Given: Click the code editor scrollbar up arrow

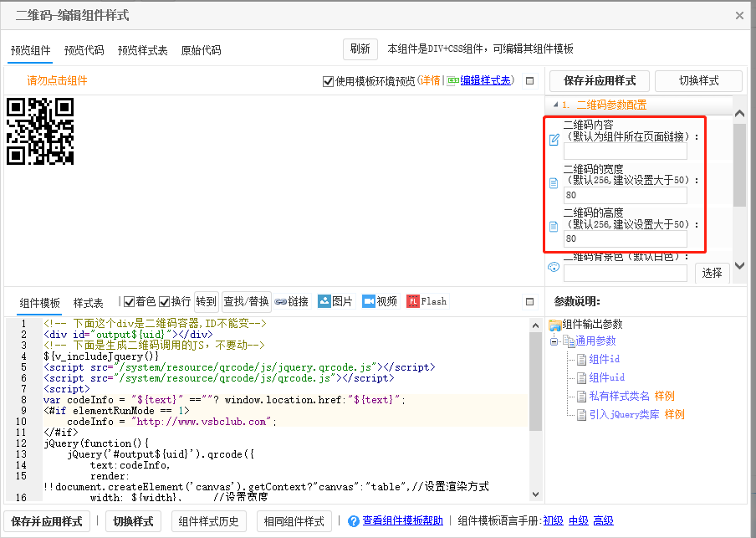Looking at the screenshot, I should coord(535,325).
